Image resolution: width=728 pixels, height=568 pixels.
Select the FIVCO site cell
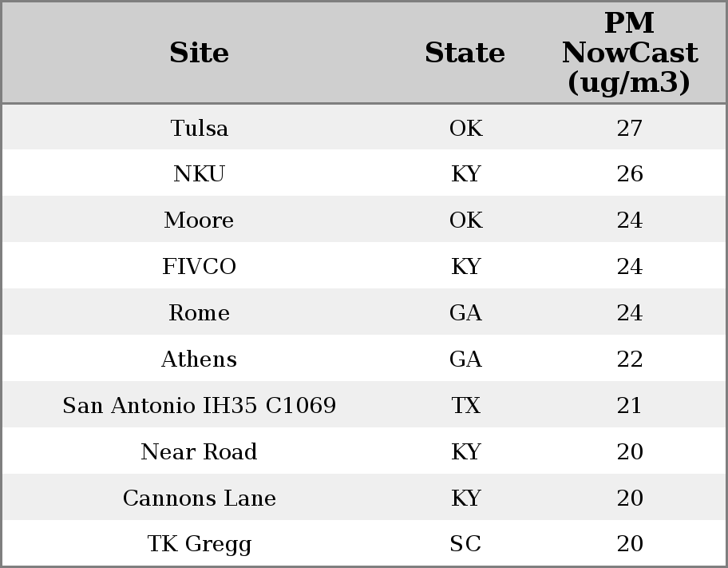pyautogui.click(x=200, y=266)
